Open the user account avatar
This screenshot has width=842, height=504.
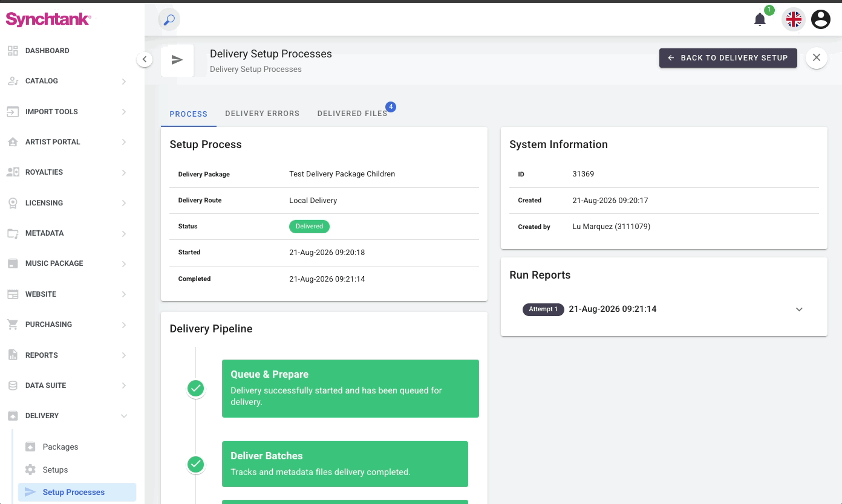(821, 20)
